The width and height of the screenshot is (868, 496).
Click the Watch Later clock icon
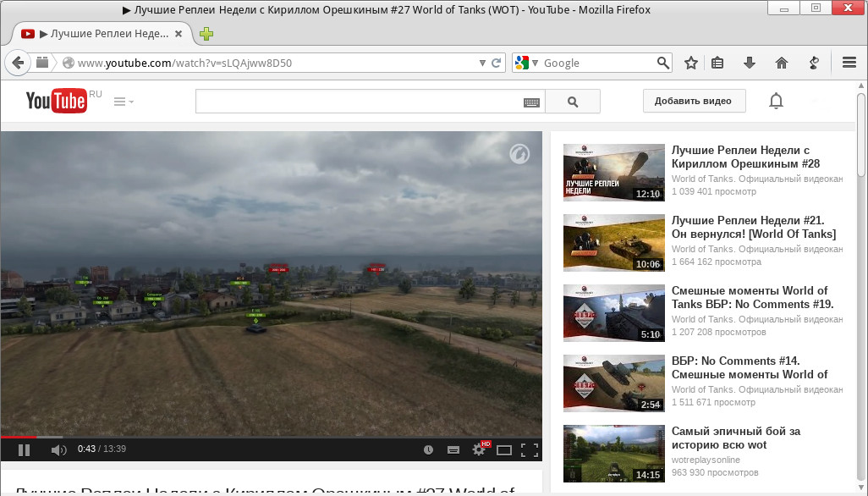coord(428,450)
